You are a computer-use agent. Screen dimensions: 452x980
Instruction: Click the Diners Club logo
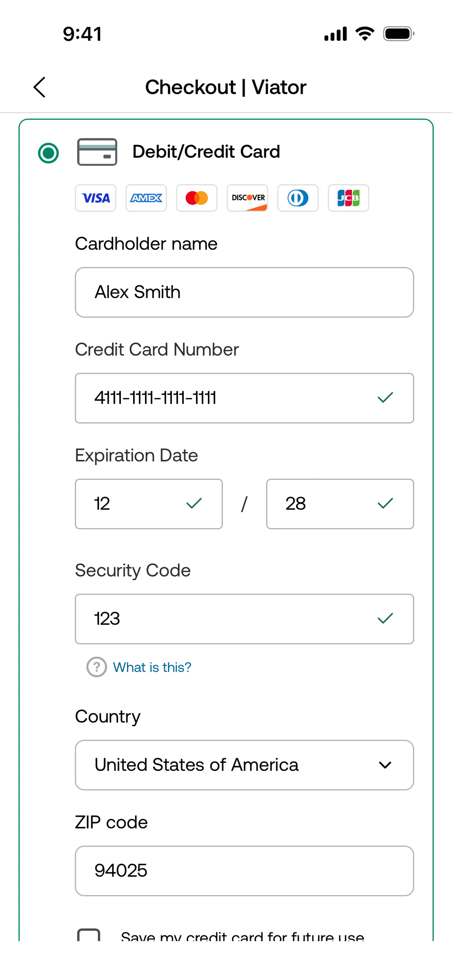tap(298, 198)
